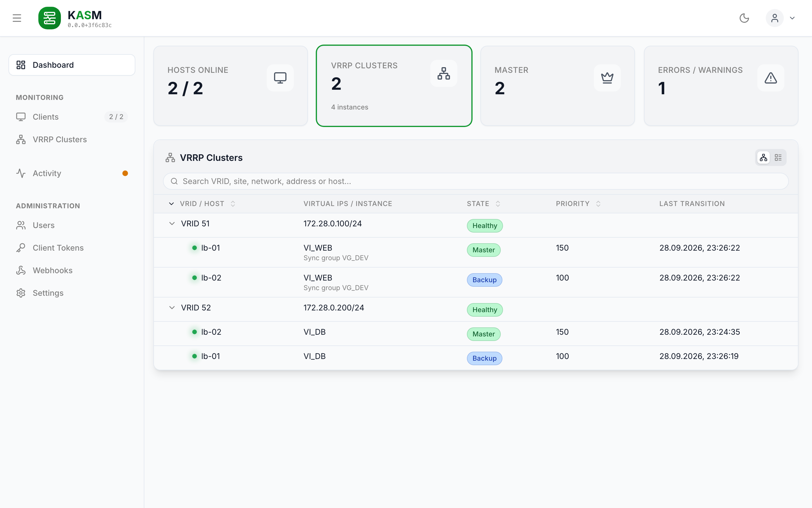Click the VRID 52 row label
Viewport: 812px width, 508px height.
click(196, 308)
